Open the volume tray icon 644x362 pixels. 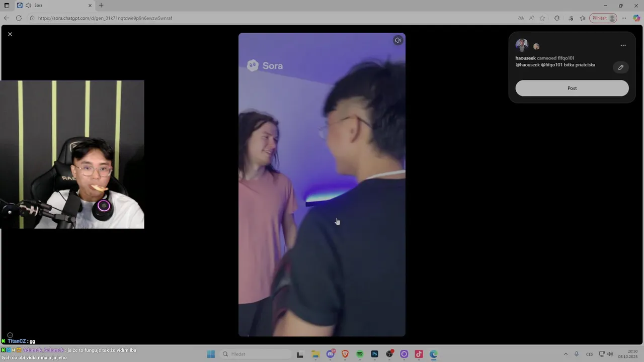[x=610, y=354]
